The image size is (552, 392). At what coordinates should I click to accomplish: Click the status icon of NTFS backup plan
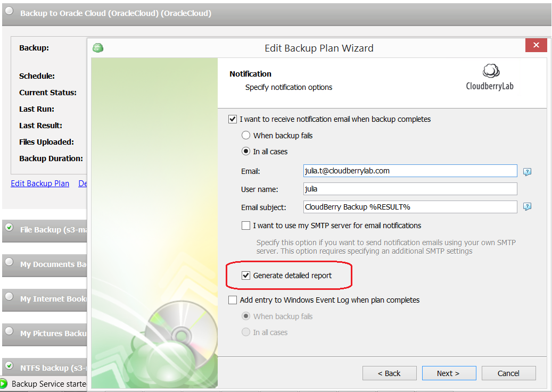point(9,365)
